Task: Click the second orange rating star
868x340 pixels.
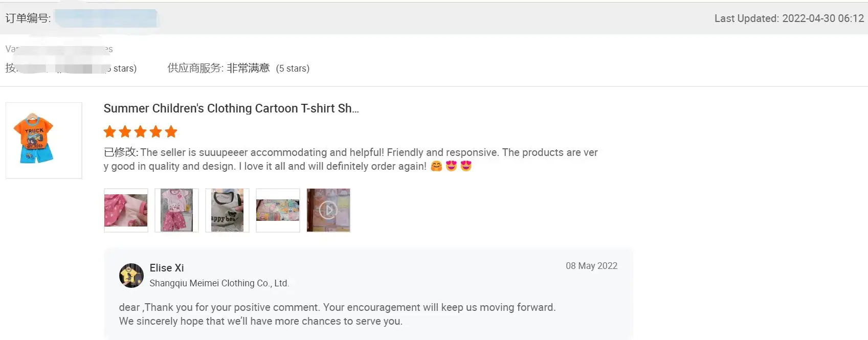Action: (x=125, y=132)
